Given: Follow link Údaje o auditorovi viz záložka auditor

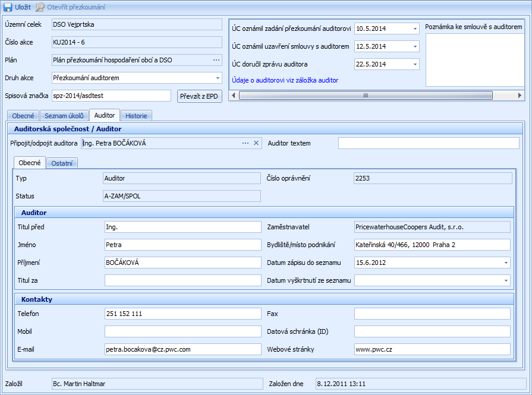Looking at the screenshot, I should [x=285, y=80].
